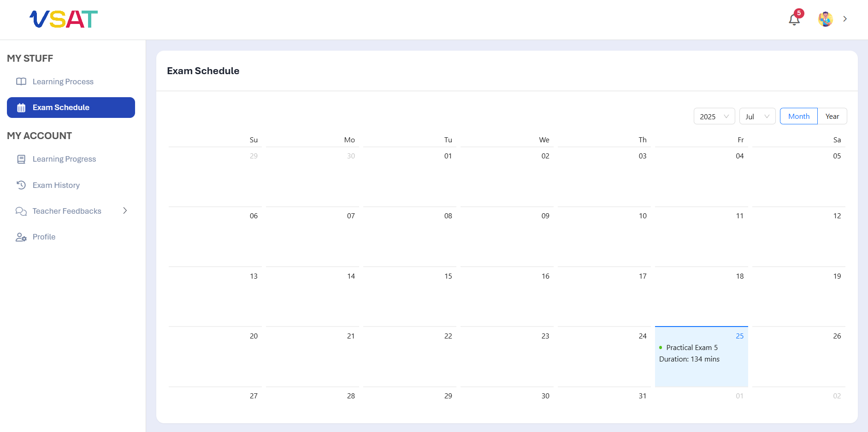Open Teacher Feedbacks menu item
Screen dimensions: 868x432
[x=67, y=211]
